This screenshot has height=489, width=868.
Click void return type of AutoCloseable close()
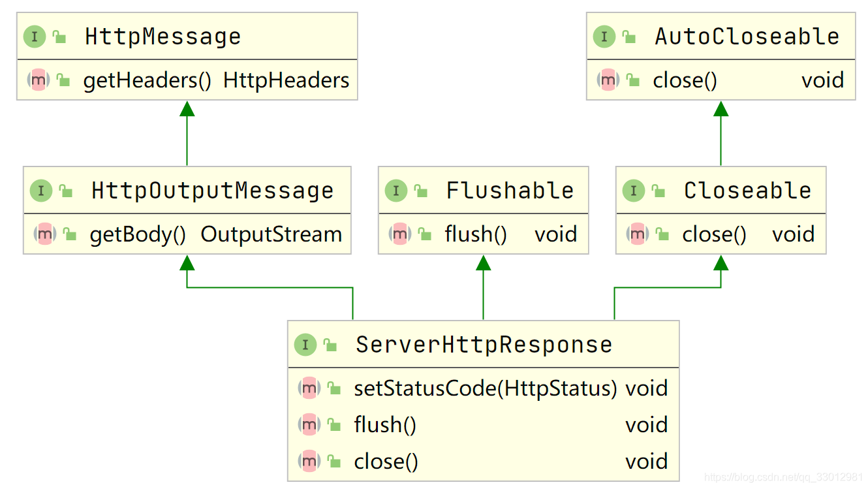pos(823,80)
